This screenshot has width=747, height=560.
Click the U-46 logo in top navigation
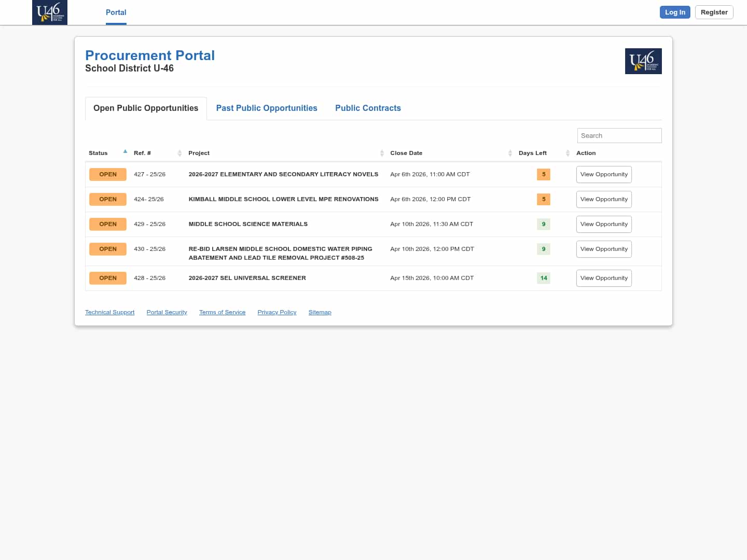50,12
